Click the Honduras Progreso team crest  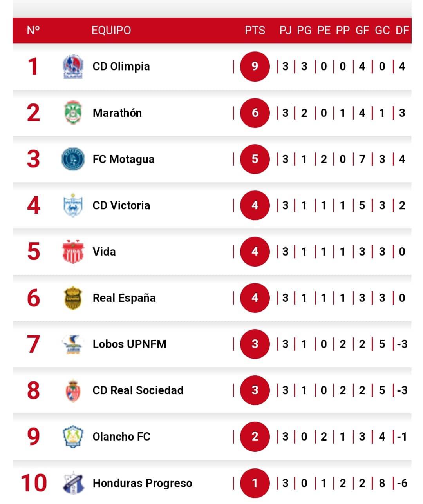(73, 483)
